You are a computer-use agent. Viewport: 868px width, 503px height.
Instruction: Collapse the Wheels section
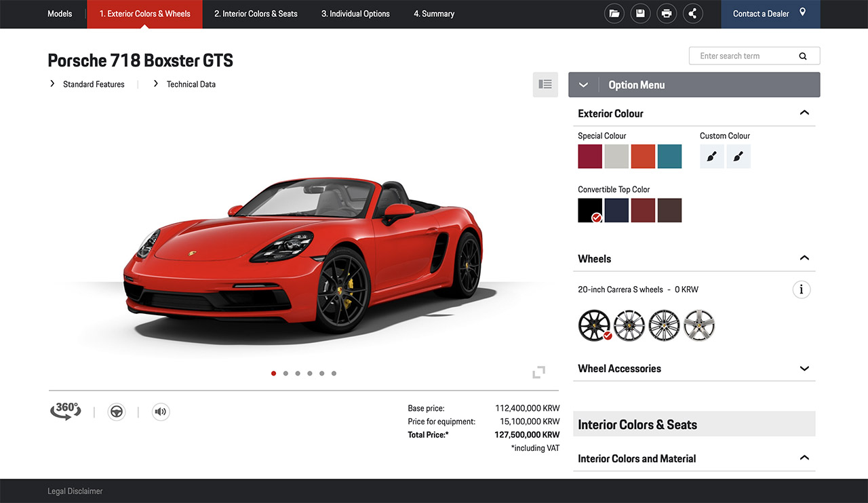(804, 258)
